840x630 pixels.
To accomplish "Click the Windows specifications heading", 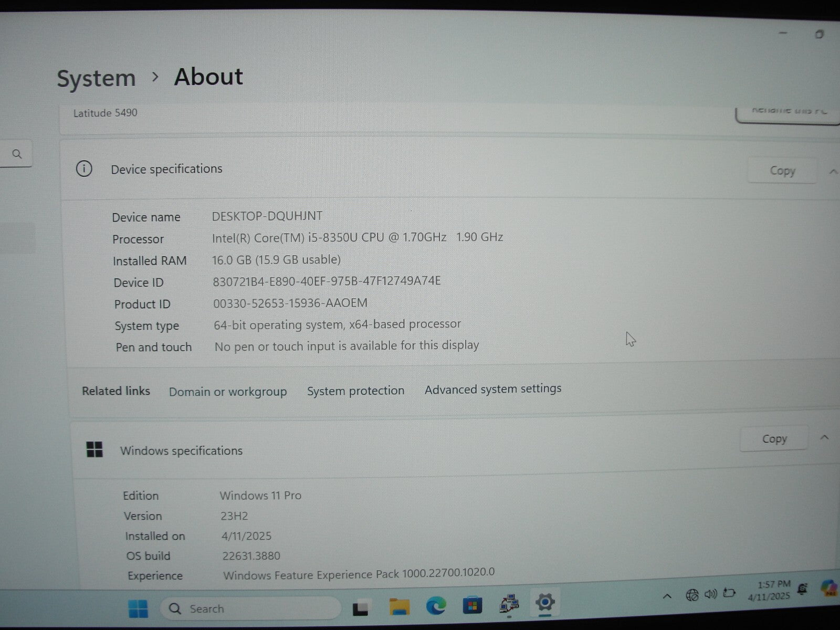I will pos(181,450).
